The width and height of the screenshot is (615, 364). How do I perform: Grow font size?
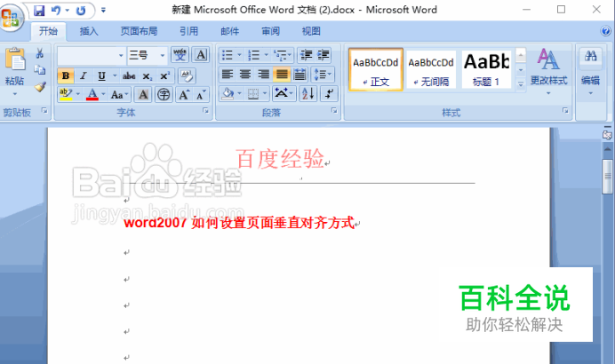(x=183, y=94)
